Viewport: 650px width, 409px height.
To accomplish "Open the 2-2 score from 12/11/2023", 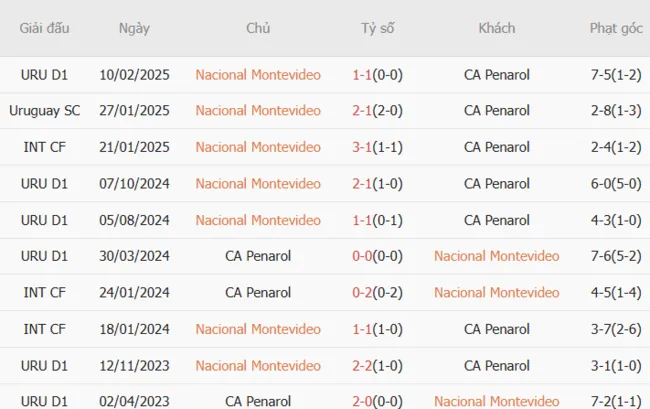I will 363,365.
